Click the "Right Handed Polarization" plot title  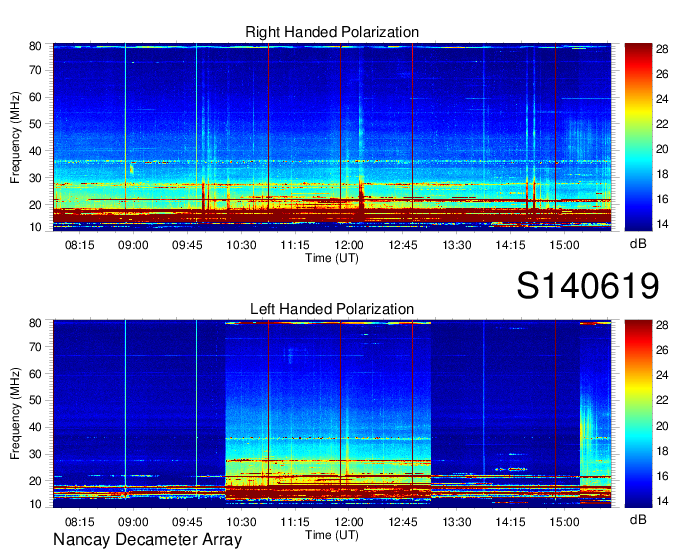[332, 32]
